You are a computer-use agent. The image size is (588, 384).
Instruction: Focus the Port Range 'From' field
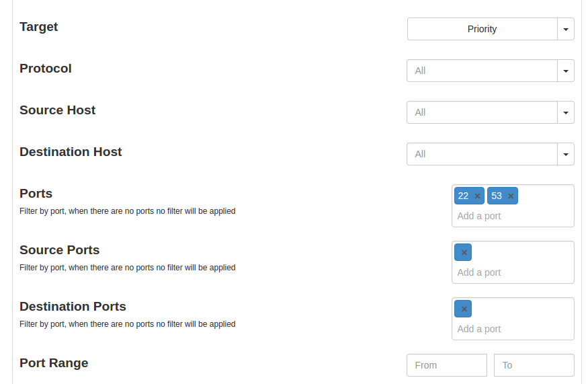click(446, 365)
